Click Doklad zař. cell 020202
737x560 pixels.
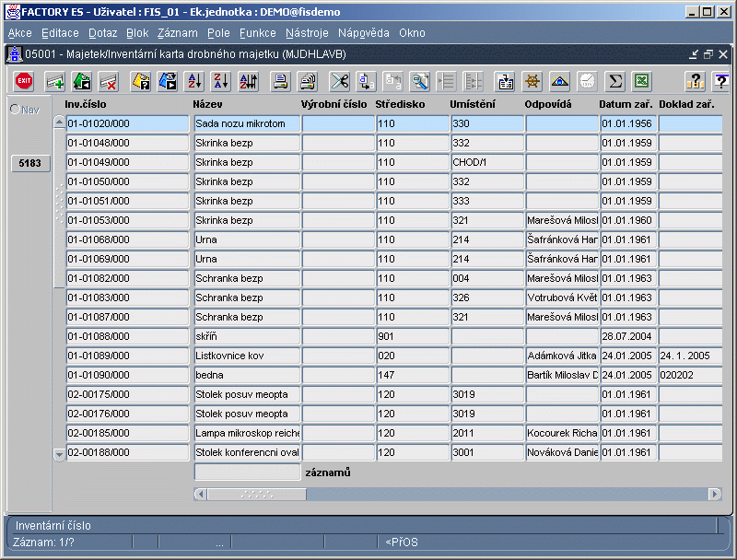pyautogui.click(x=690, y=375)
